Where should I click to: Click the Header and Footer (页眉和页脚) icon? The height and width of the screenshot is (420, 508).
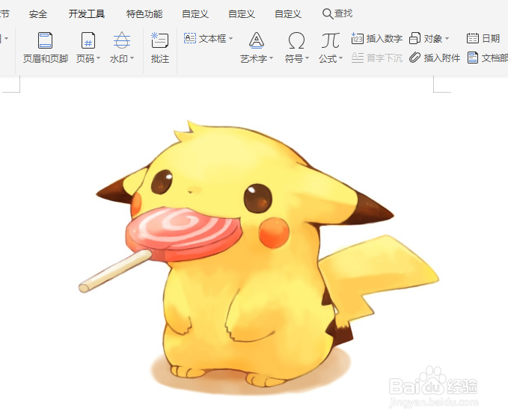point(45,40)
